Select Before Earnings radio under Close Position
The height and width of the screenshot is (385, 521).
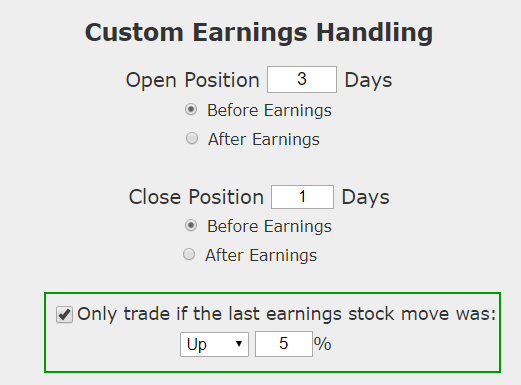(x=191, y=225)
